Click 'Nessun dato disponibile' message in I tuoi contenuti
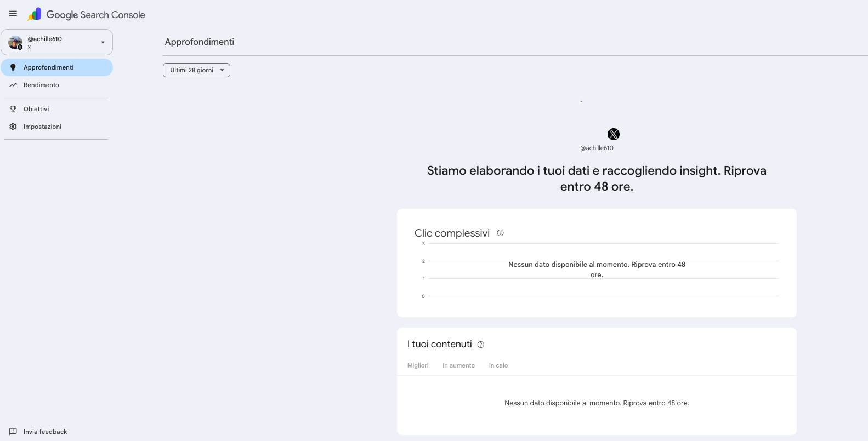Screen dimensions: 868x441 (597, 403)
